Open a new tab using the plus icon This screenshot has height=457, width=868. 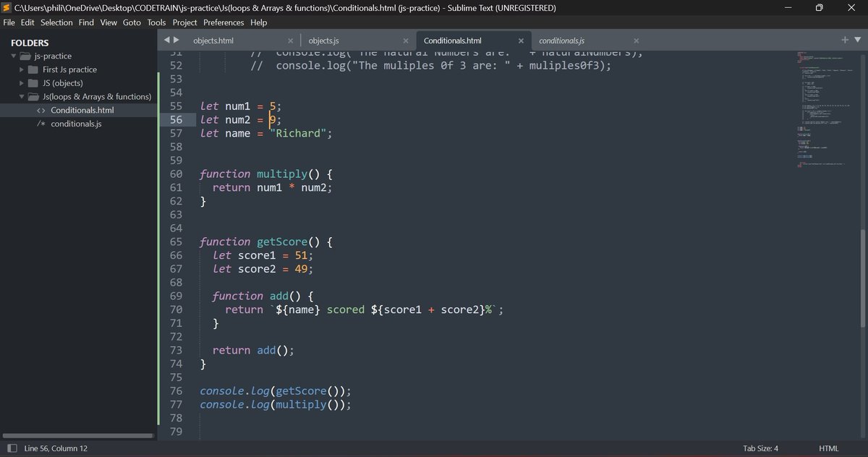845,40
